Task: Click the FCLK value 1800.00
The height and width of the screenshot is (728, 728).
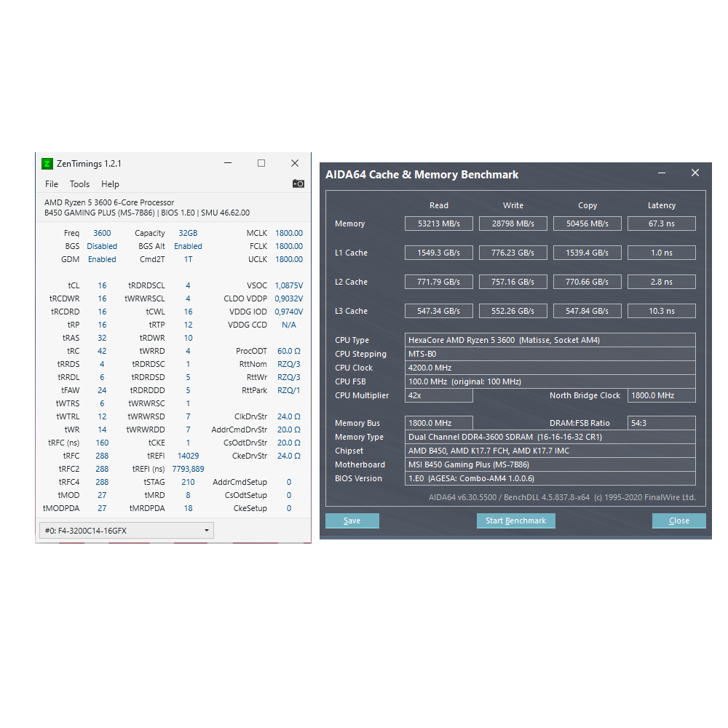Action: pyautogui.click(x=289, y=246)
